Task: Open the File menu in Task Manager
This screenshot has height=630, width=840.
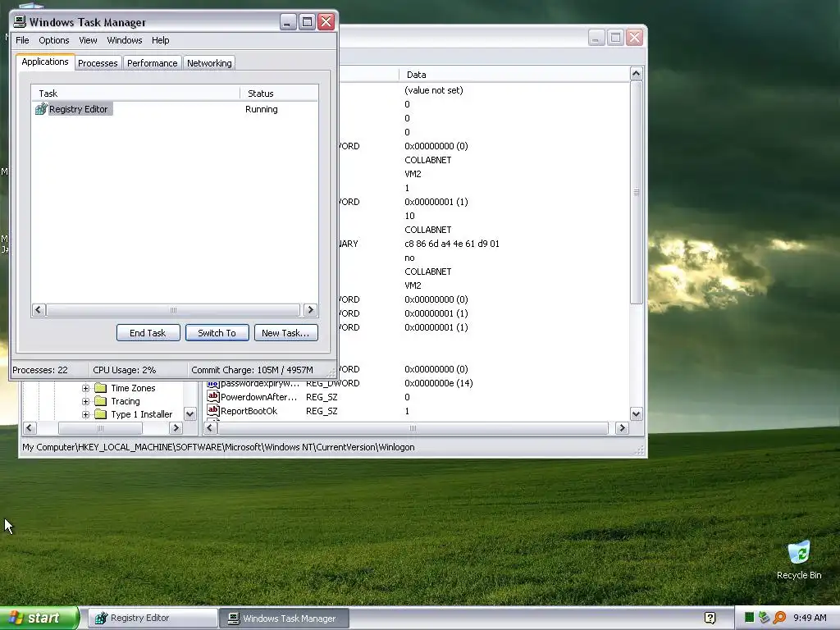Action: [22, 40]
